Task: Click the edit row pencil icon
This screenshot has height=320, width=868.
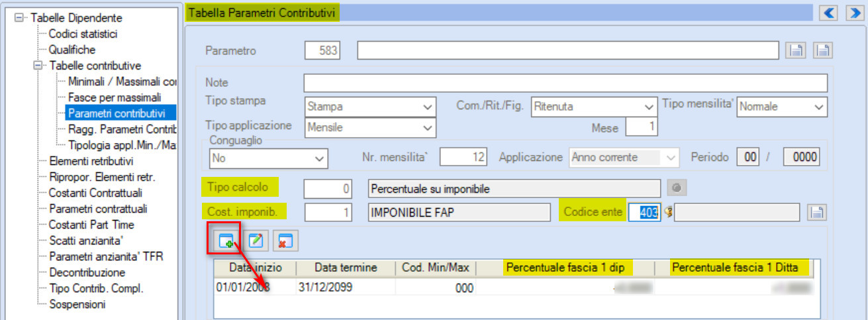Action: tap(256, 241)
